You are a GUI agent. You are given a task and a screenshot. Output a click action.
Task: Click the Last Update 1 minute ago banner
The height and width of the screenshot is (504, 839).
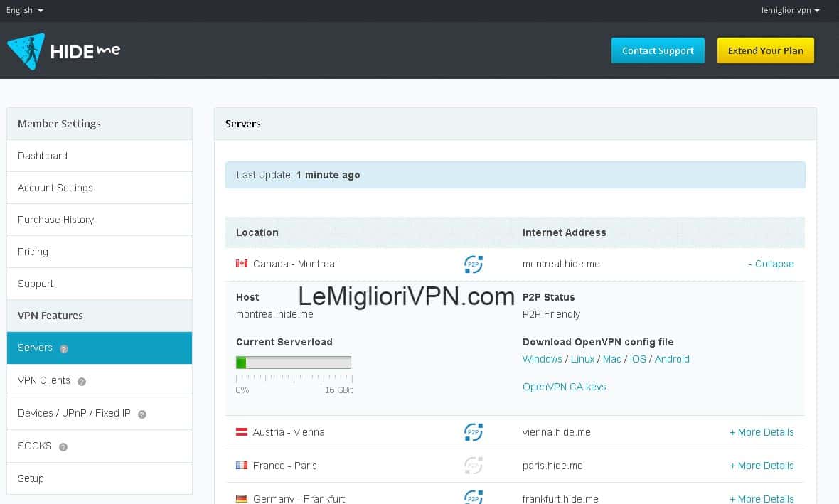(x=515, y=175)
